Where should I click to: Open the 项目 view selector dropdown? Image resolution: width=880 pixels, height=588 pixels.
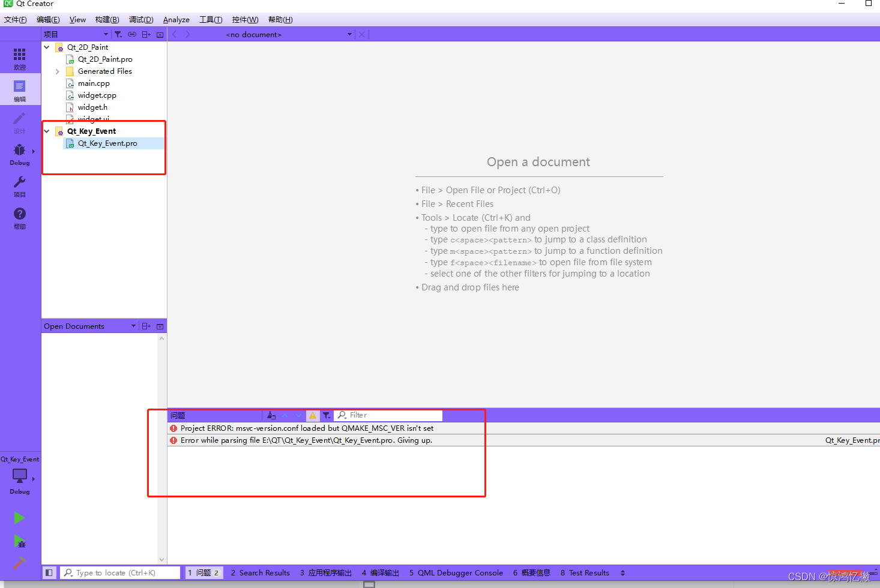pyautogui.click(x=76, y=34)
